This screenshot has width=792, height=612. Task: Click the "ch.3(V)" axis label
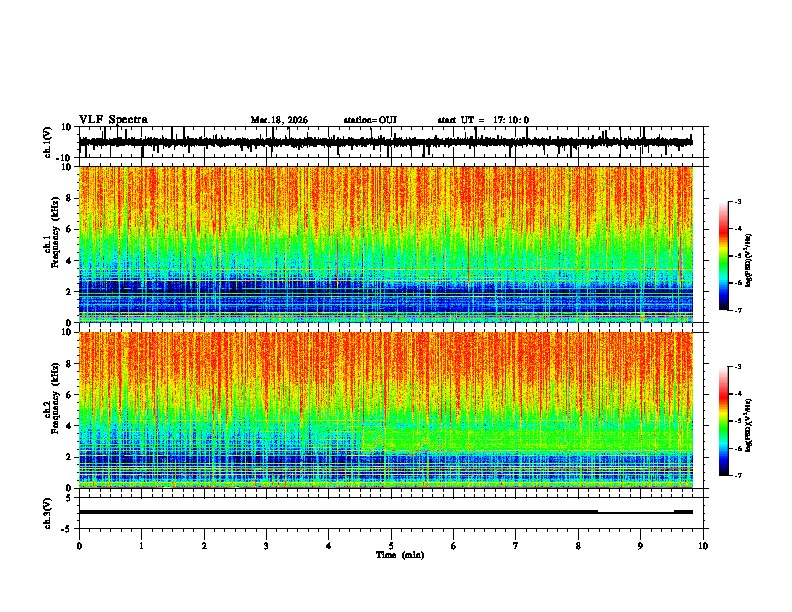pos(48,513)
